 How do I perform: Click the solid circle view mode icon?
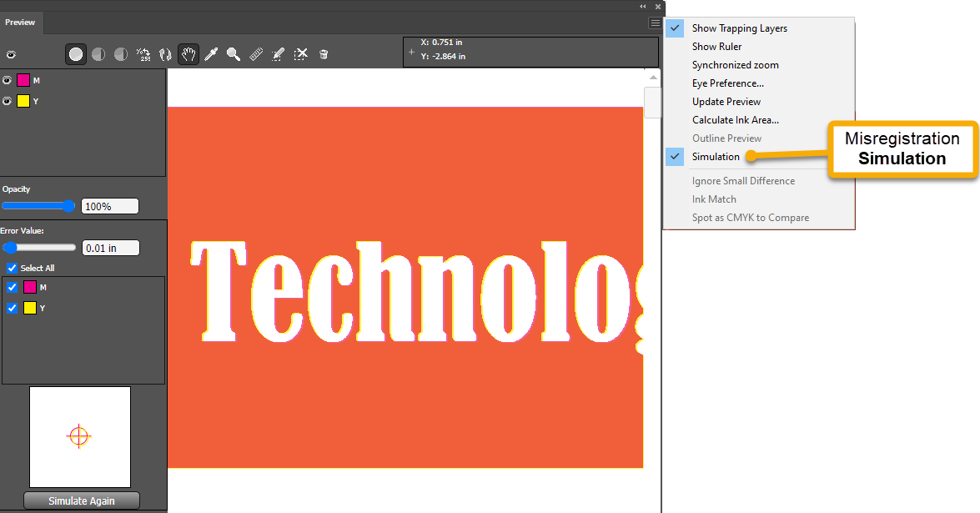click(x=76, y=54)
